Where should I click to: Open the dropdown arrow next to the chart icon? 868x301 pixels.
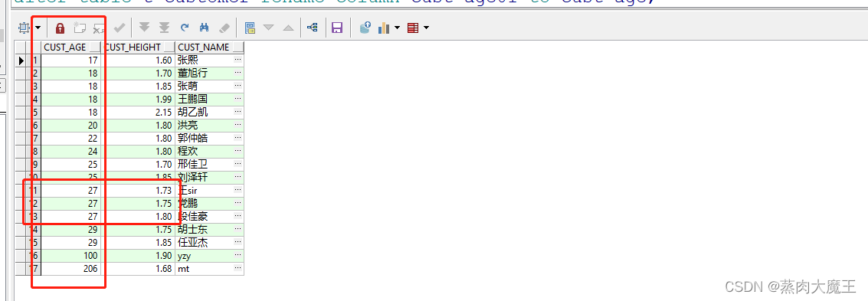tap(398, 28)
